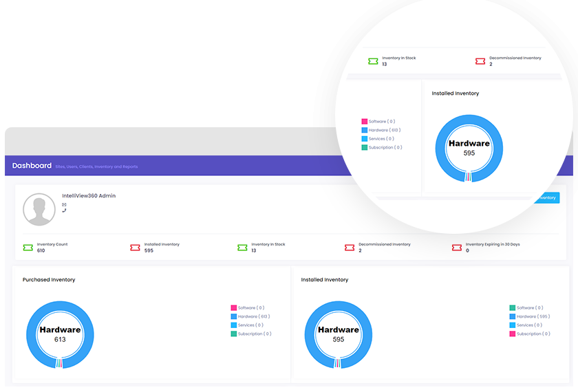Viewport: 578px width, 392px height.
Task: Toggle Services legend in Purchased Inventory chart
Action: 247,325
